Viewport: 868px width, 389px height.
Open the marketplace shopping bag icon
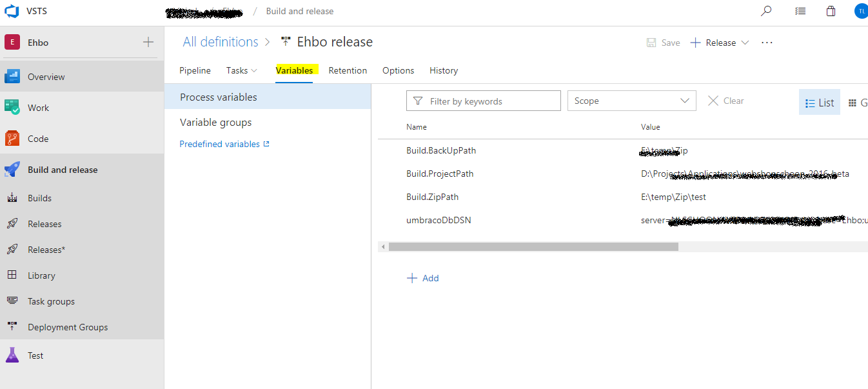click(x=831, y=11)
